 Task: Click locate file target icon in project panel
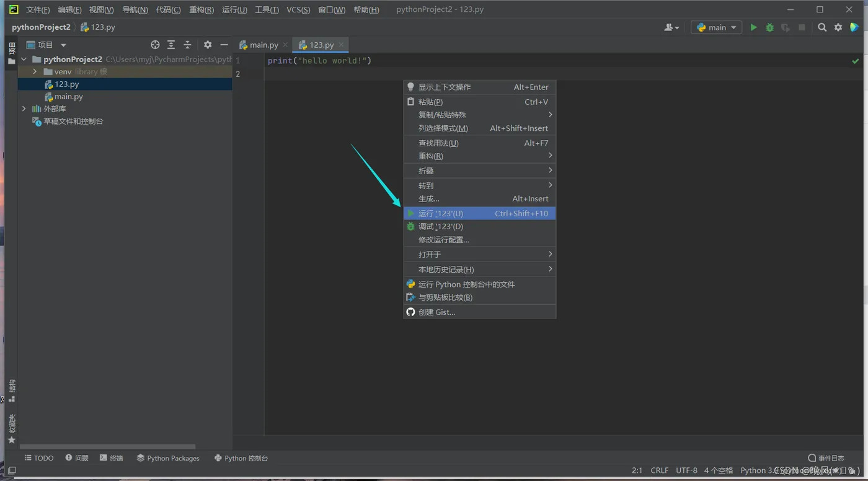pyautogui.click(x=155, y=45)
